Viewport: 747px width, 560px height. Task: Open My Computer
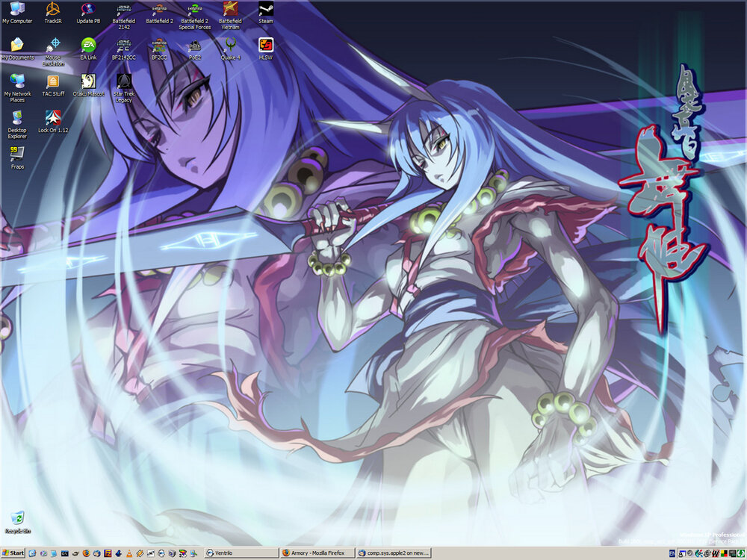(16, 10)
